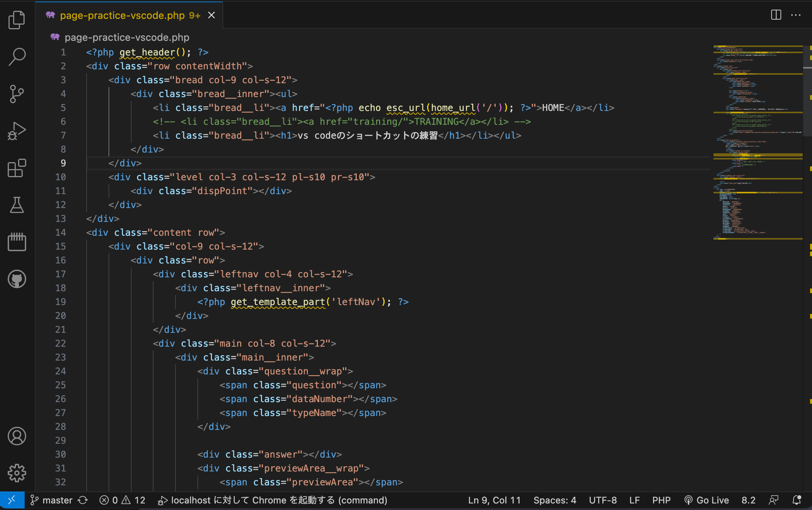Screen dimensions: 812x510
Task: Open the problems count 0 errors 12 warnings
Action: [x=122, y=500]
